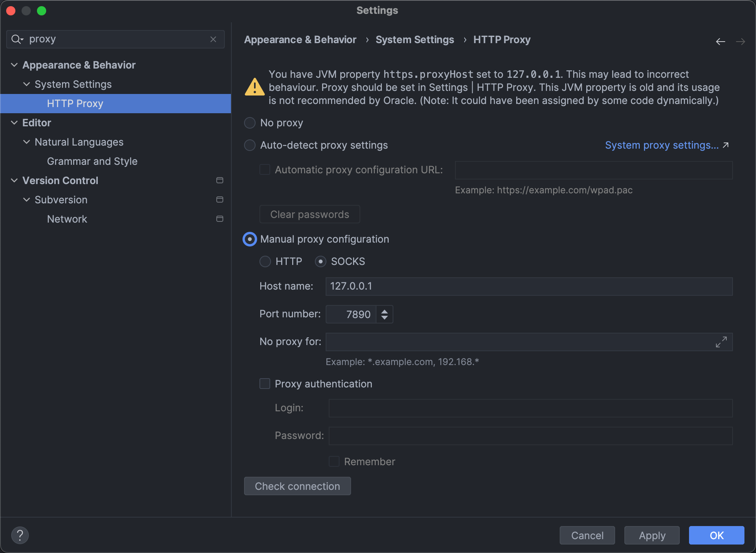Open the System proxy settings link
This screenshot has height=553, width=756.
(661, 145)
